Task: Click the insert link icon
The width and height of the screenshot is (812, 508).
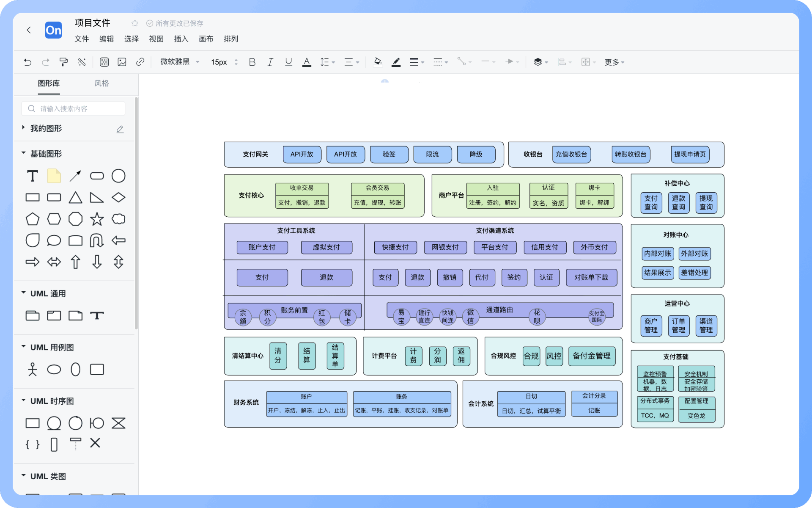Action: (x=140, y=62)
